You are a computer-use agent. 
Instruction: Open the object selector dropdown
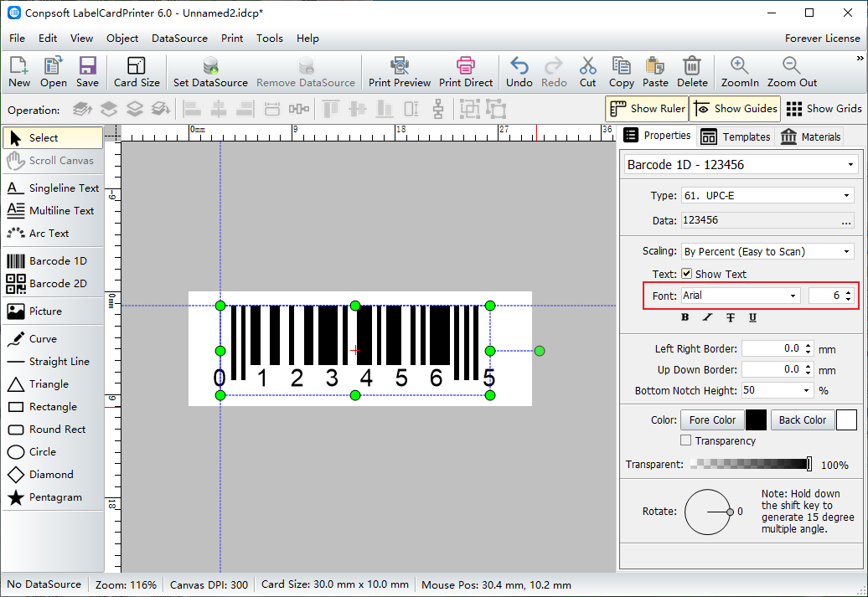click(x=851, y=165)
